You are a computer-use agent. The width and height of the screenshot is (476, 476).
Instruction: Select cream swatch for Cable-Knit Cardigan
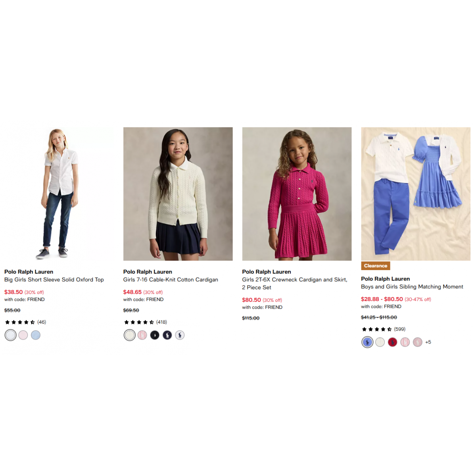130,335
